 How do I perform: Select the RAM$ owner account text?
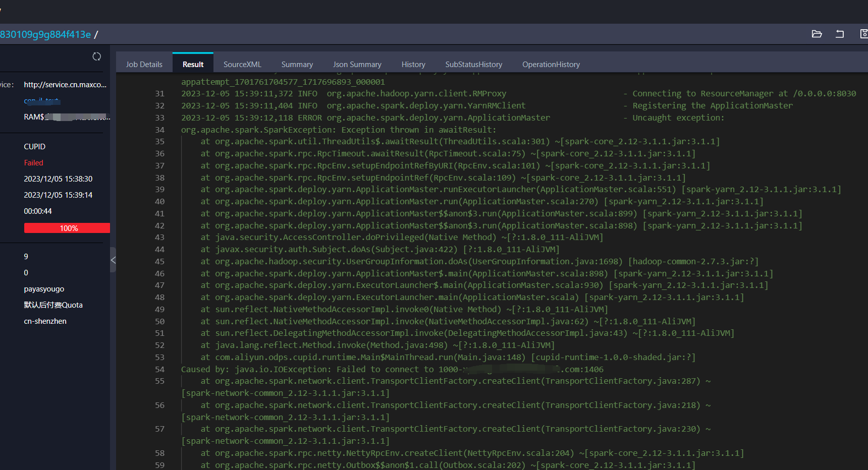(x=67, y=117)
